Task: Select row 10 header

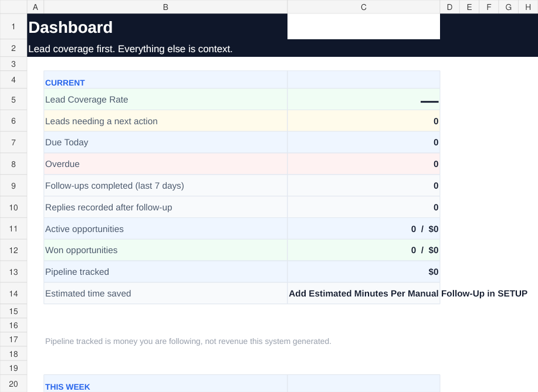Action: pos(13,207)
